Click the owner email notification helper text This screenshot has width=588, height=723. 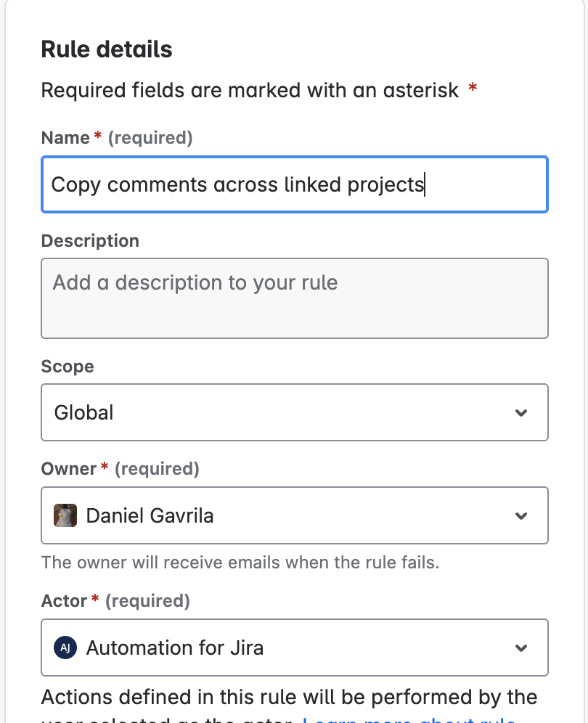coord(240,563)
